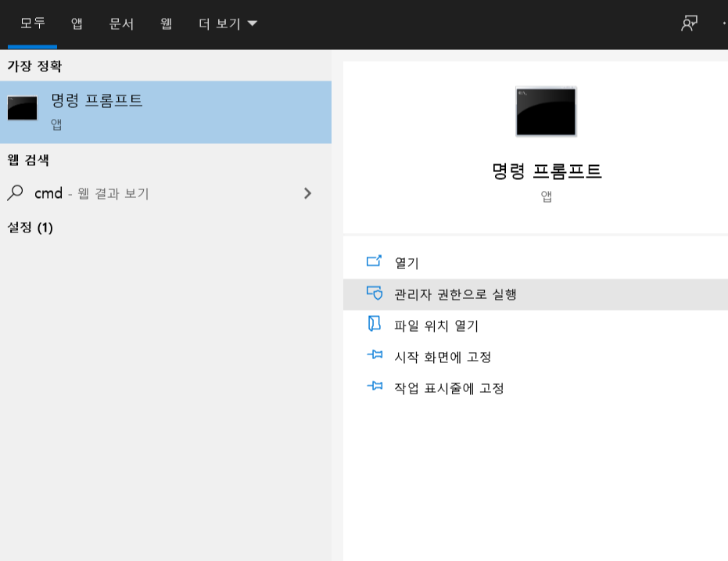The width and height of the screenshot is (728, 561).
Task: Click the 파일 위치 열기 folder icon
Action: [x=374, y=325]
